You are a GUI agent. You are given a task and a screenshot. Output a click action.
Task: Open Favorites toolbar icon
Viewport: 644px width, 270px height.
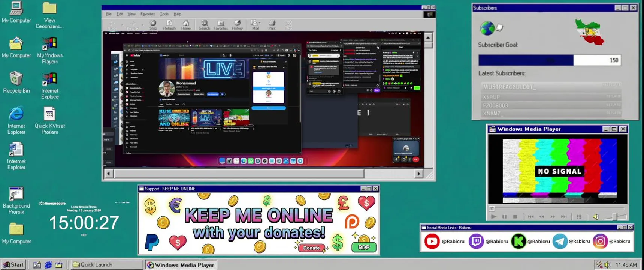[x=221, y=25]
